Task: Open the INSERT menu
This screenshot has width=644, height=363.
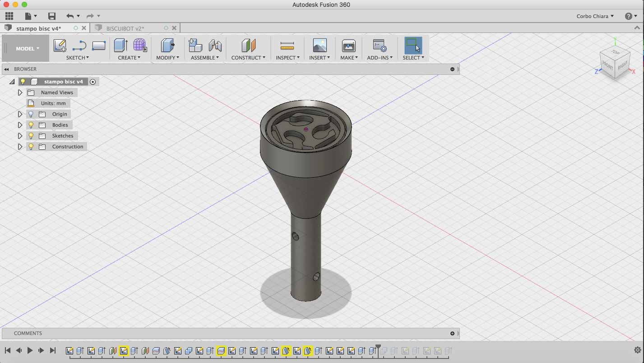Action: [x=319, y=58]
